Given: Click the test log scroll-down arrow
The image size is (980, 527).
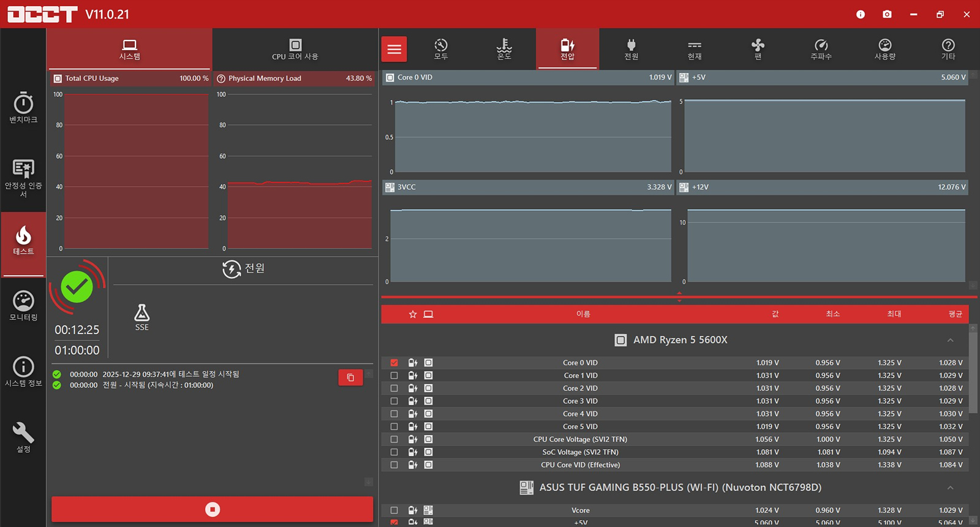Looking at the screenshot, I should click(369, 482).
